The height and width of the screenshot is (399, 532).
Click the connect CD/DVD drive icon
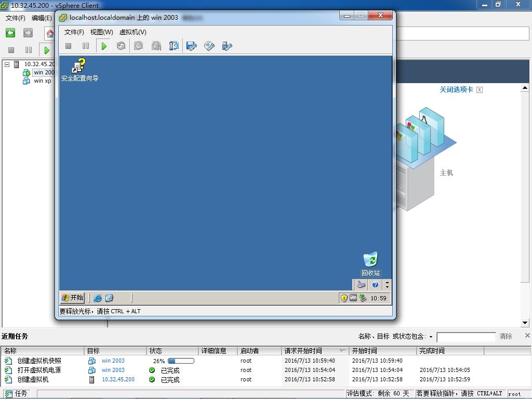point(209,46)
